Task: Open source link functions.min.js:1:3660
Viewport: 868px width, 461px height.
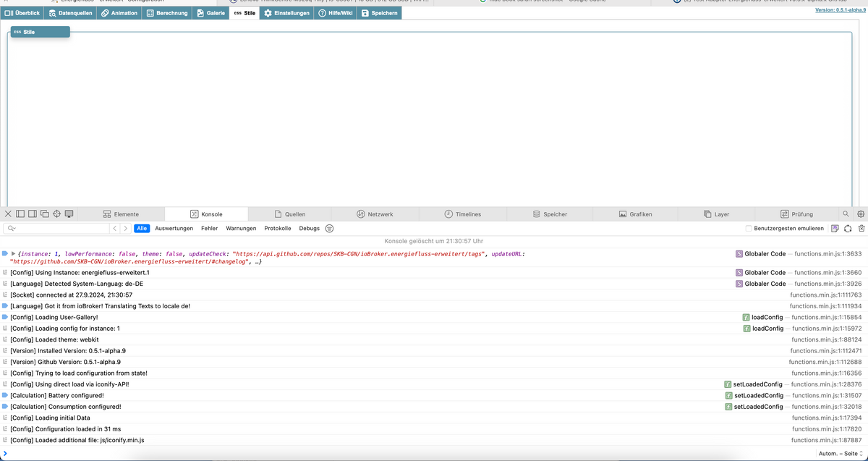Action: coord(828,273)
